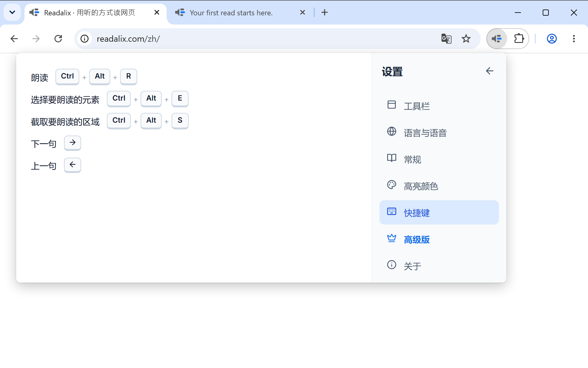Image resolution: width=588 pixels, height=368 pixels.
Task: Click the E key for 选择要朗读的元素
Action: coord(180,98)
